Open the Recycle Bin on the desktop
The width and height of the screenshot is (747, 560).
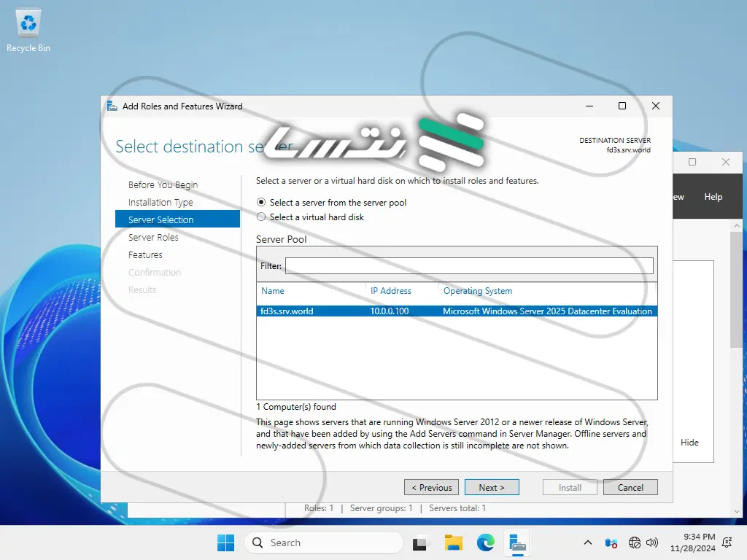pyautogui.click(x=28, y=31)
